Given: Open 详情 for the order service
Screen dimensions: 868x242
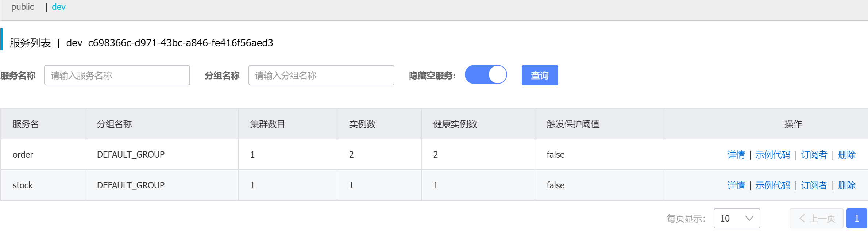Looking at the screenshot, I should (x=736, y=155).
